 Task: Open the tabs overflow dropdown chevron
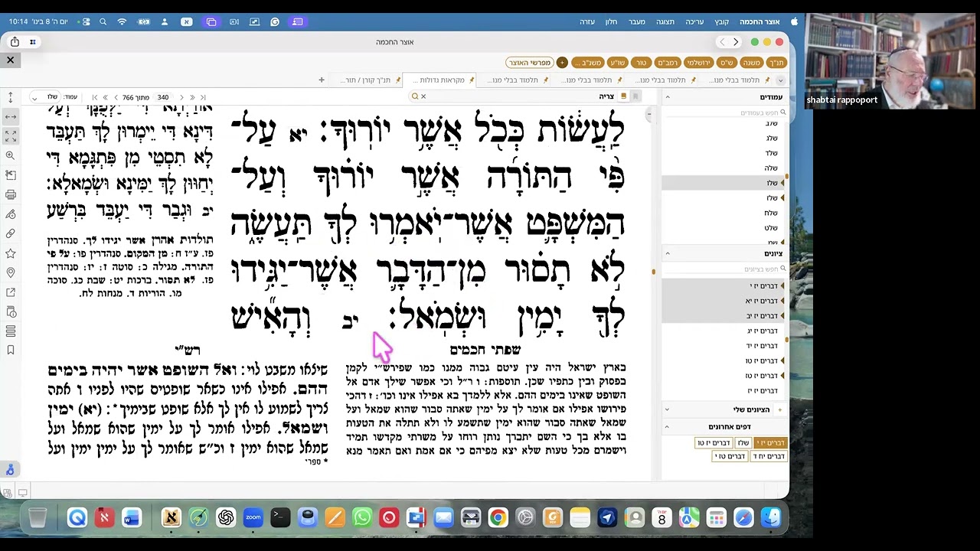click(780, 80)
